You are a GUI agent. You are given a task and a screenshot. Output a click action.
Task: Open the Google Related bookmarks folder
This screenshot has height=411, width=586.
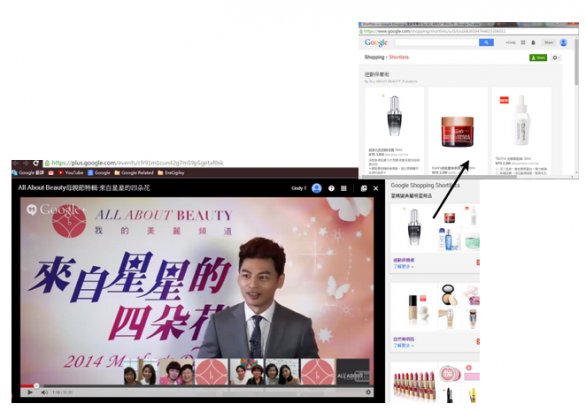(134, 173)
